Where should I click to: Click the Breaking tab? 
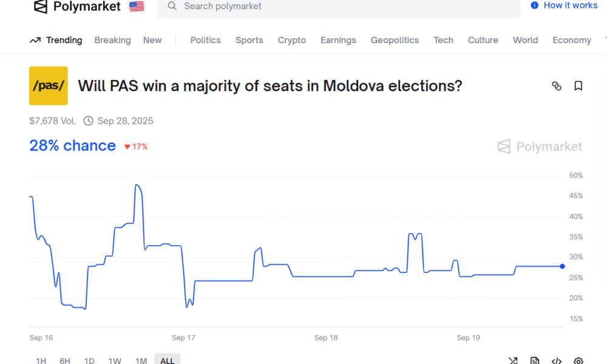click(x=112, y=40)
